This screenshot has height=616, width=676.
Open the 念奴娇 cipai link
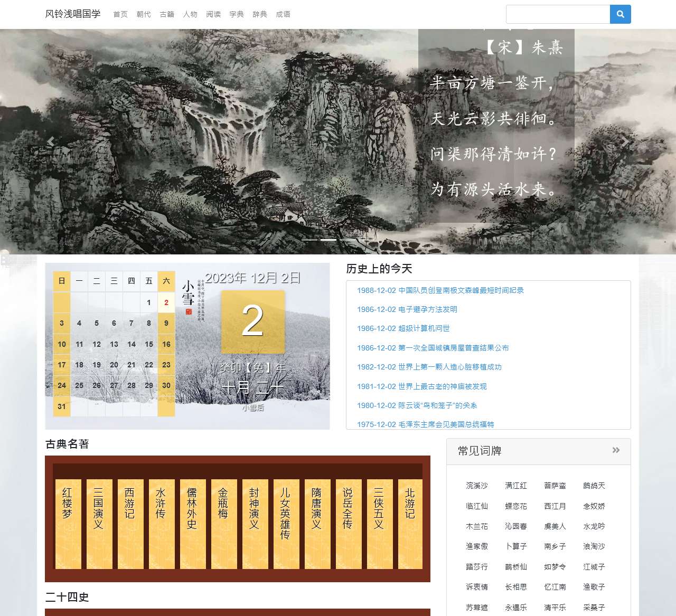pos(594,506)
